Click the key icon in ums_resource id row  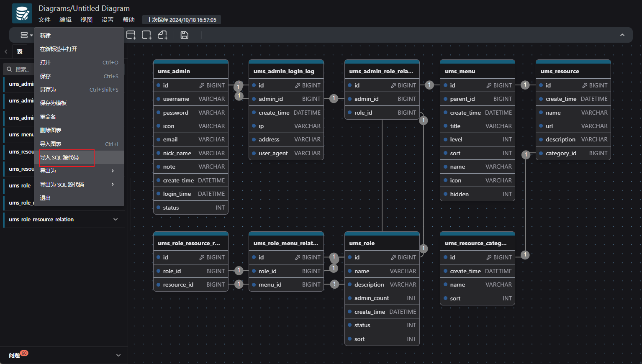point(585,85)
